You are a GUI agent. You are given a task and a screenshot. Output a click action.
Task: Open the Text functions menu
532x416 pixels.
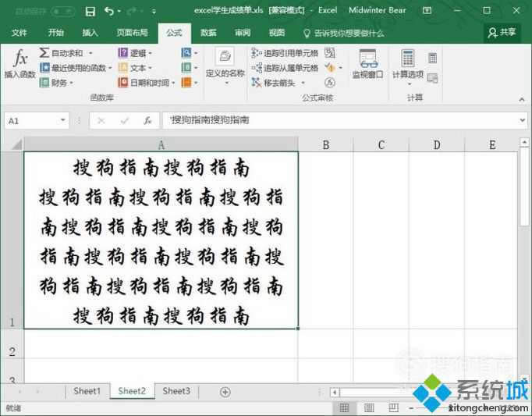(x=135, y=68)
